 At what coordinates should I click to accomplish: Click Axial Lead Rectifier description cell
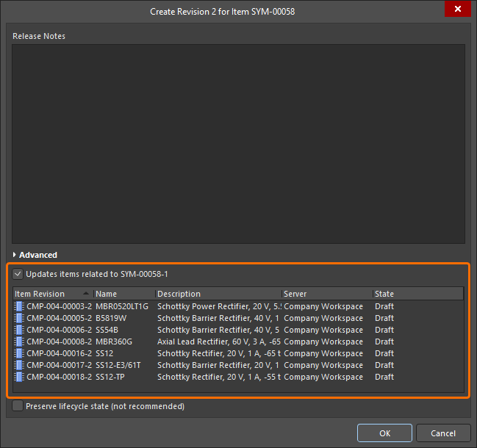coord(219,342)
